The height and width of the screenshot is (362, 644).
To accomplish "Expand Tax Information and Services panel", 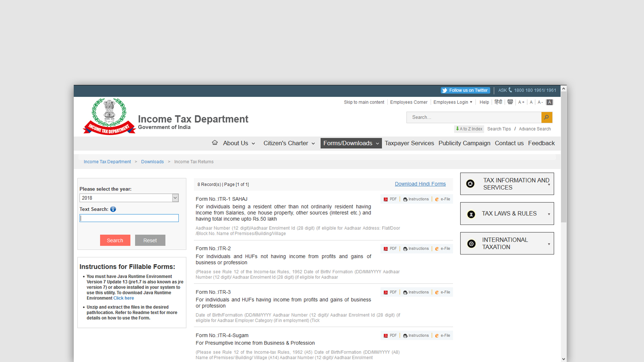I will 507,184.
